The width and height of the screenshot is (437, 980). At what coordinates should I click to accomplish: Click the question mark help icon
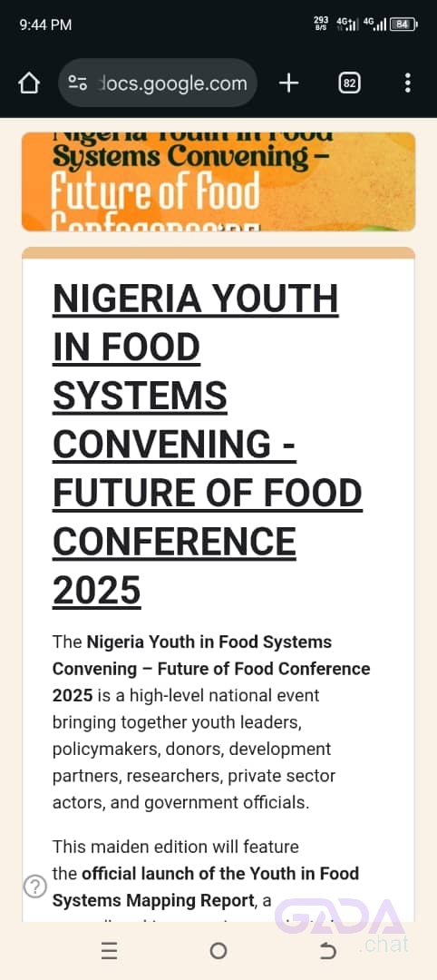(x=35, y=887)
